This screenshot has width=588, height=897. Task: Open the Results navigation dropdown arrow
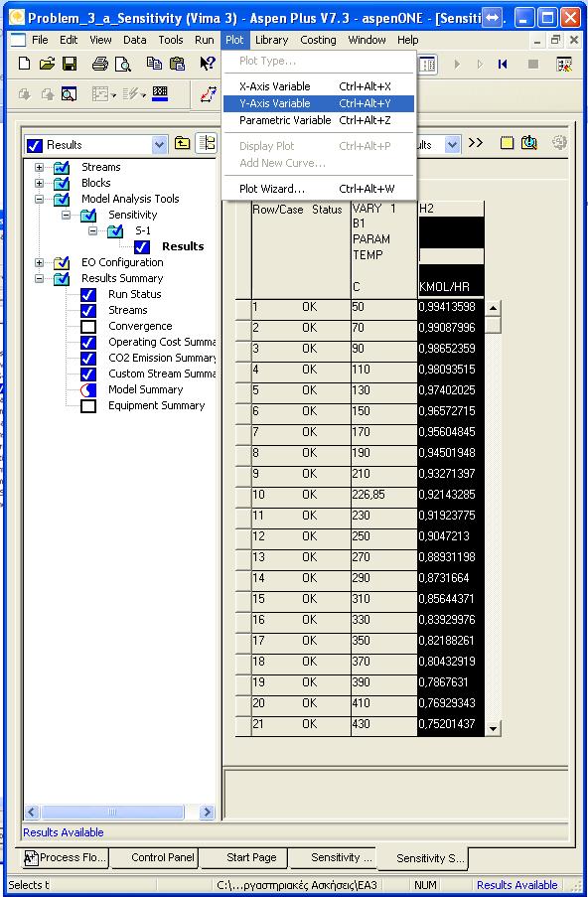click(159, 145)
